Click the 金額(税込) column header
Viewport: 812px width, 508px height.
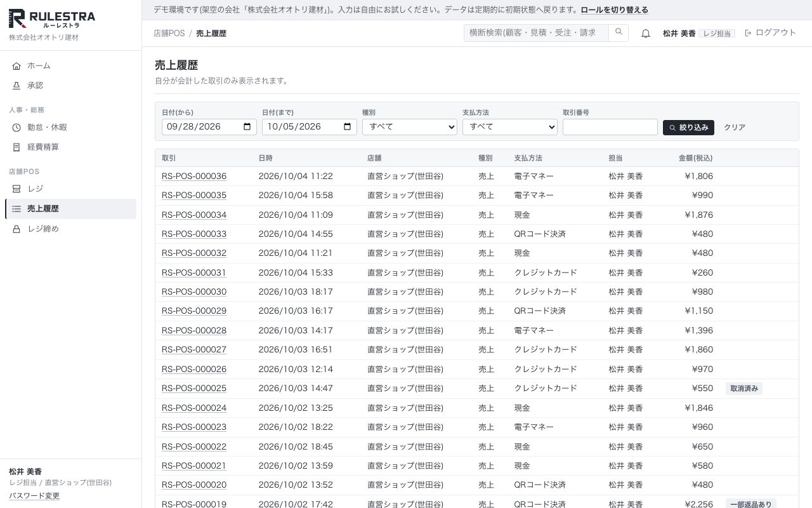[696, 158]
